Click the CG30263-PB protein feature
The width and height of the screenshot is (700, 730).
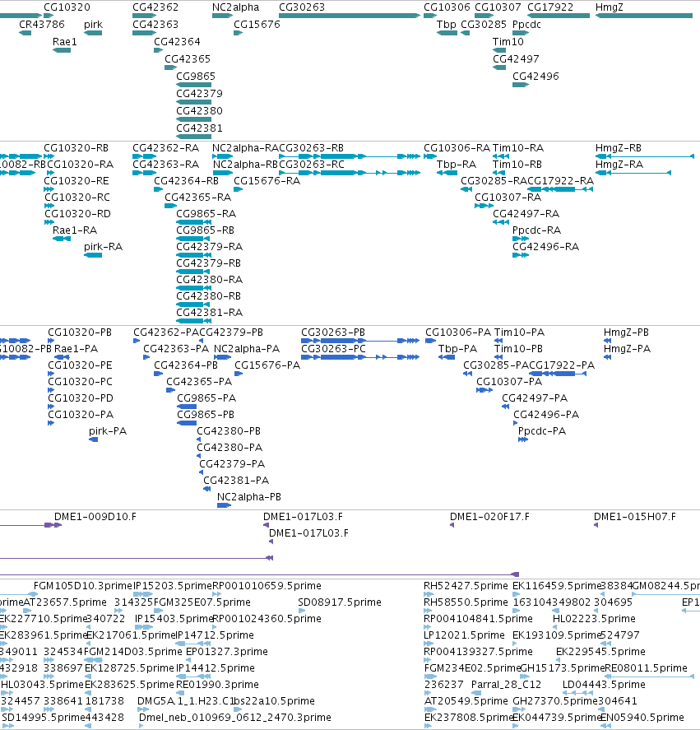[360, 341]
